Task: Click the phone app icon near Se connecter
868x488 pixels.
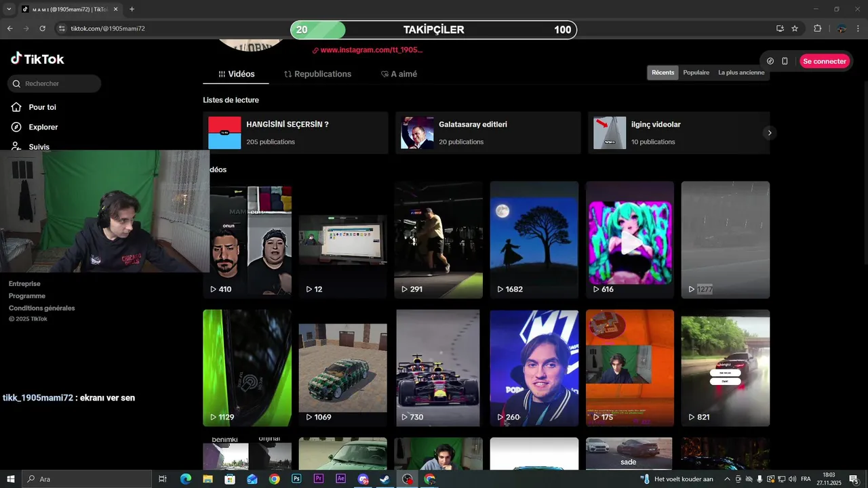Action: (785, 61)
